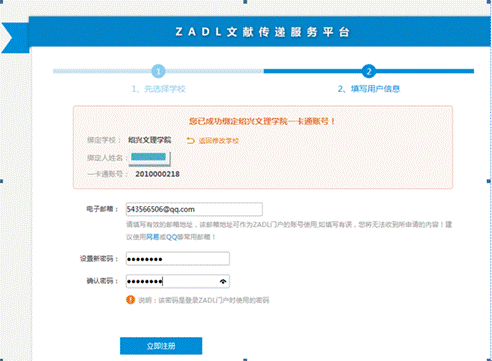Open the QQ mailbox link
The width and height of the screenshot is (492, 361).
171,237
